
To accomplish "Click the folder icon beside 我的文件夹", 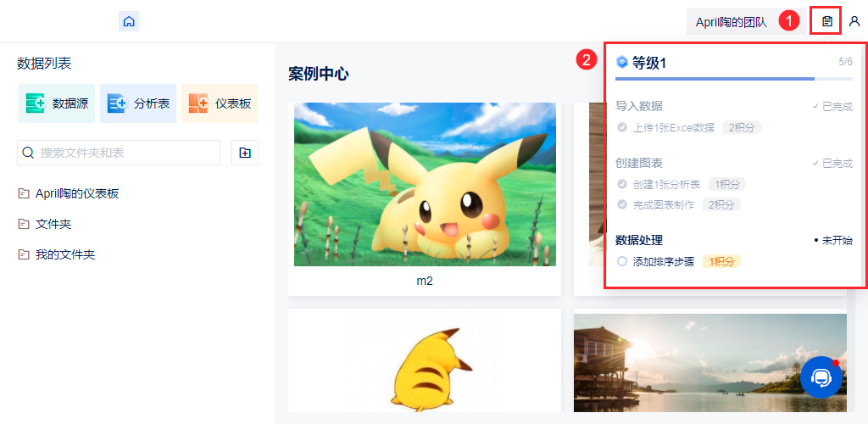I will pyautogui.click(x=23, y=255).
